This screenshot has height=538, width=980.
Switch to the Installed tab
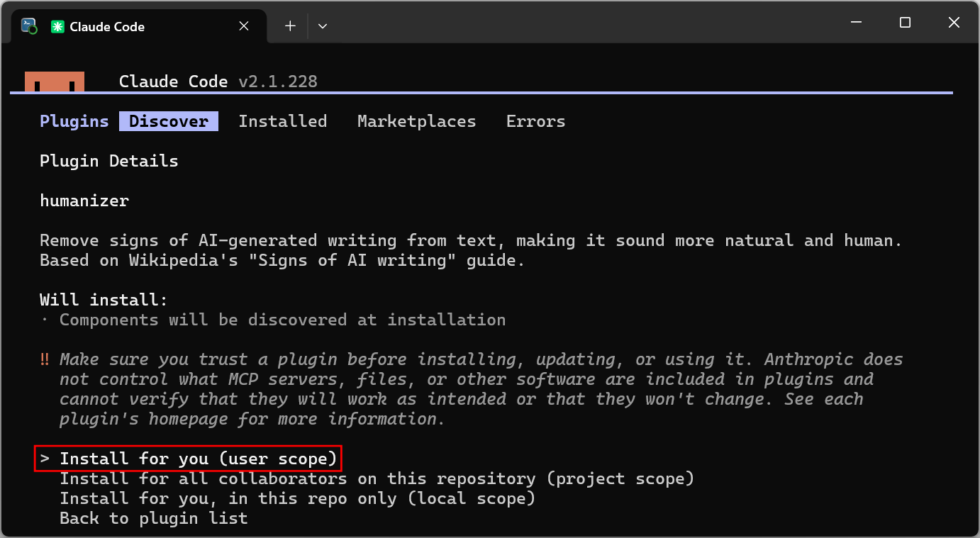[x=282, y=121]
